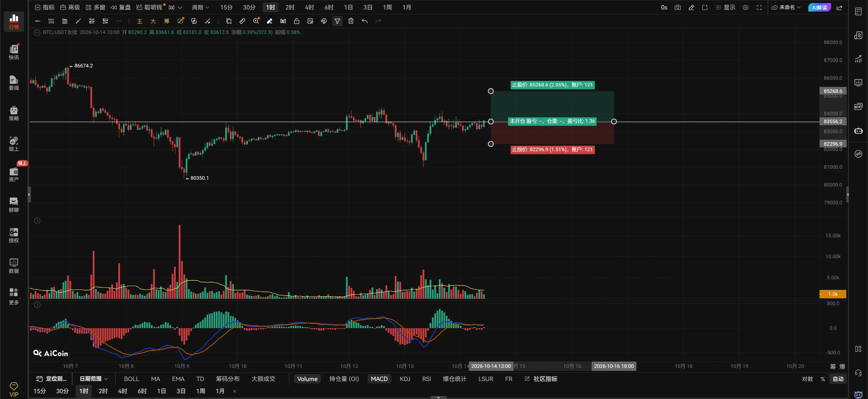Click the 定位到 locate button

click(52, 379)
